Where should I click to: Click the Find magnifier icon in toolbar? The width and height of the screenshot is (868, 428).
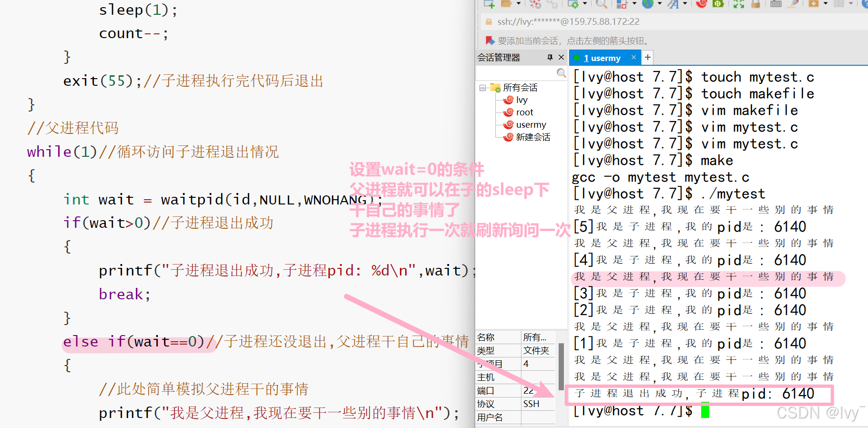click(x=602, y=4)
